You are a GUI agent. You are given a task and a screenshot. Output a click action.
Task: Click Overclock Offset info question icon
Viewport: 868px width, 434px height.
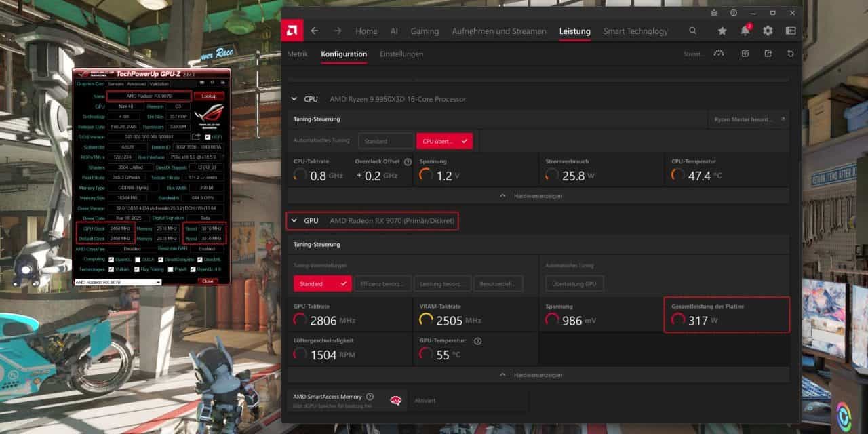(x=408, y=162)
